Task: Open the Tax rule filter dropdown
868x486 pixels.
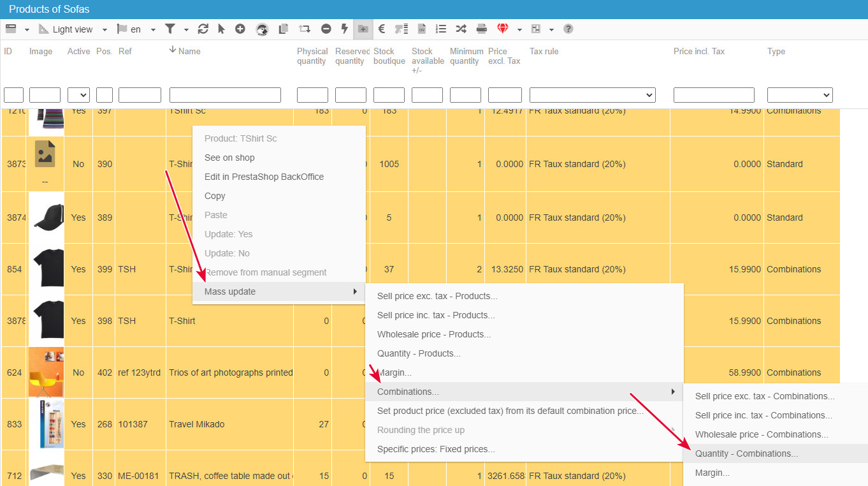Action: 592,95
